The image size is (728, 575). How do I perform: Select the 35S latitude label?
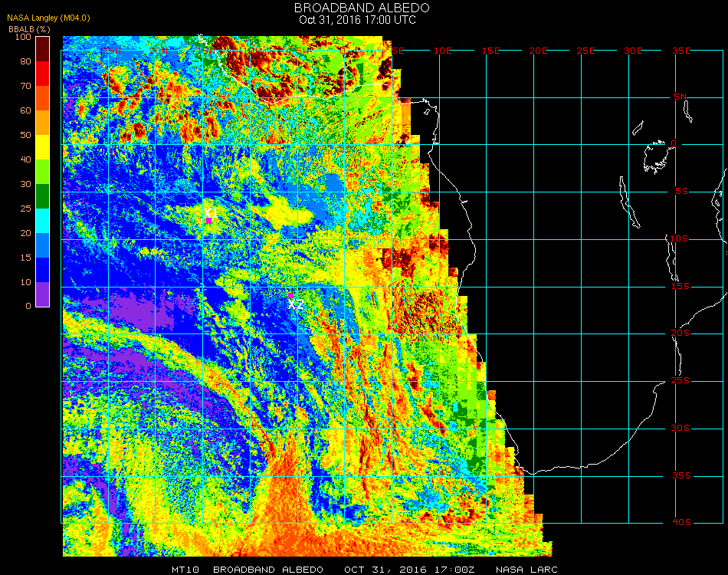coord(681,475)
